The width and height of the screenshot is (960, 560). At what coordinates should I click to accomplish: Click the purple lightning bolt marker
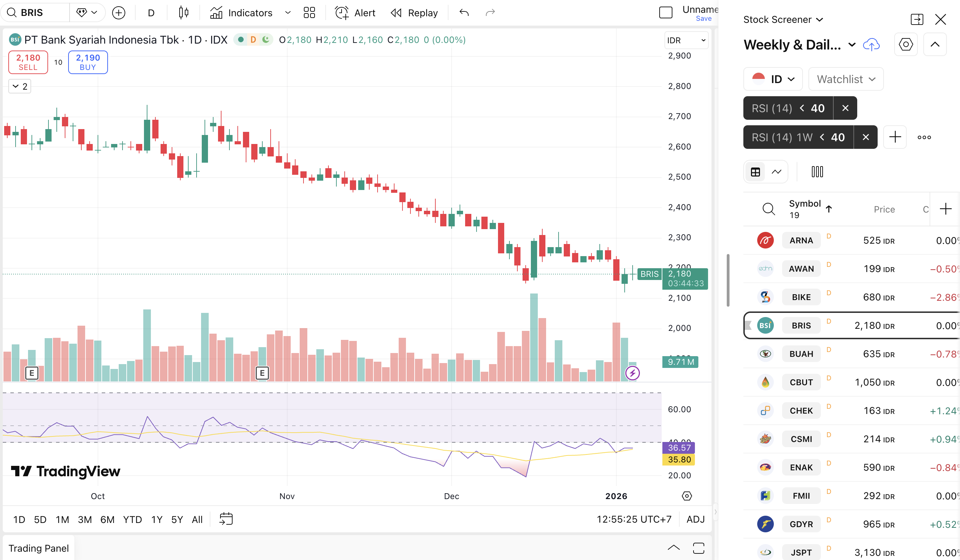click(x=632, y=373)
